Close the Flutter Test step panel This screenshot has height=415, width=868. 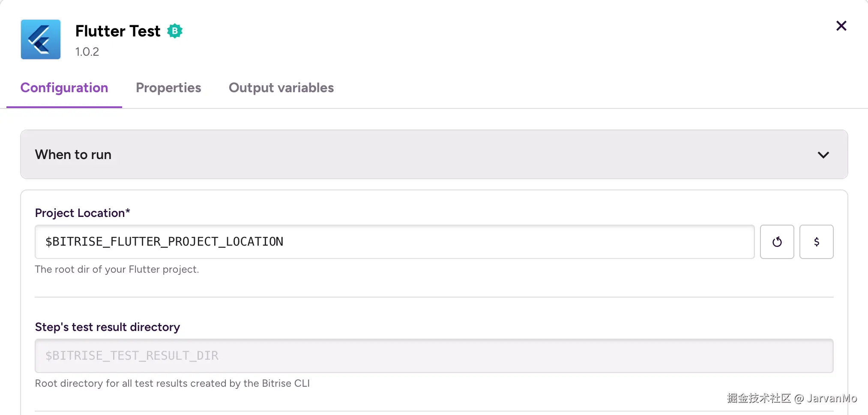[841, 26]
